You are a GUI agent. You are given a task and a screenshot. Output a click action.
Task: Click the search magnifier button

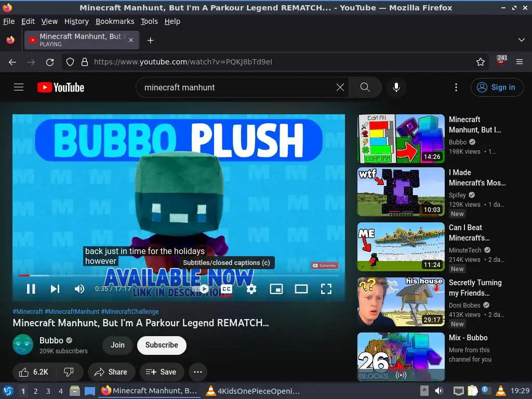[365, 87]
